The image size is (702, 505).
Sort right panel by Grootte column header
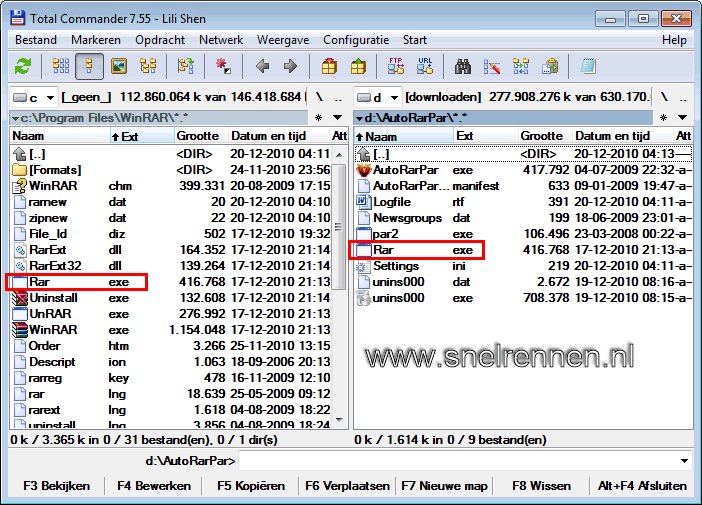544,136
